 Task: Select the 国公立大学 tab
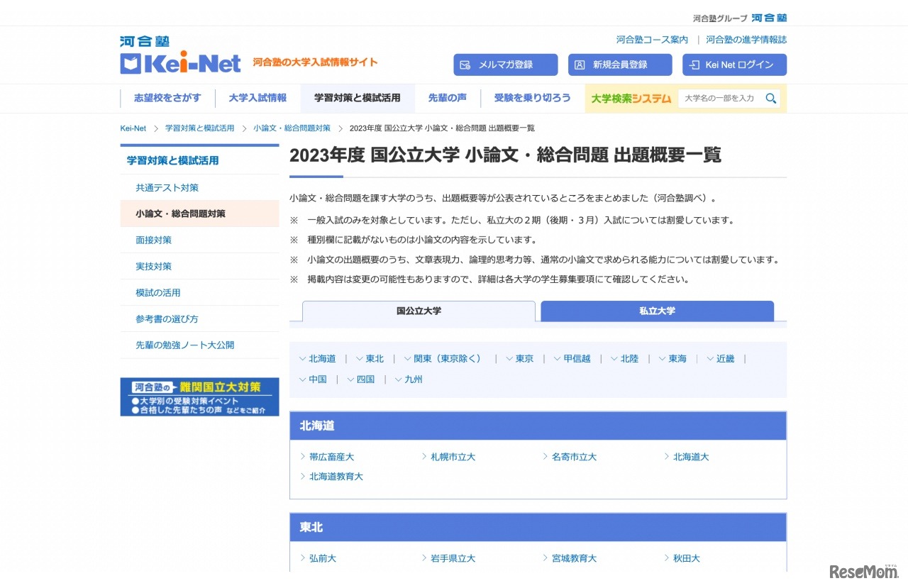click(x=419, y=311)
